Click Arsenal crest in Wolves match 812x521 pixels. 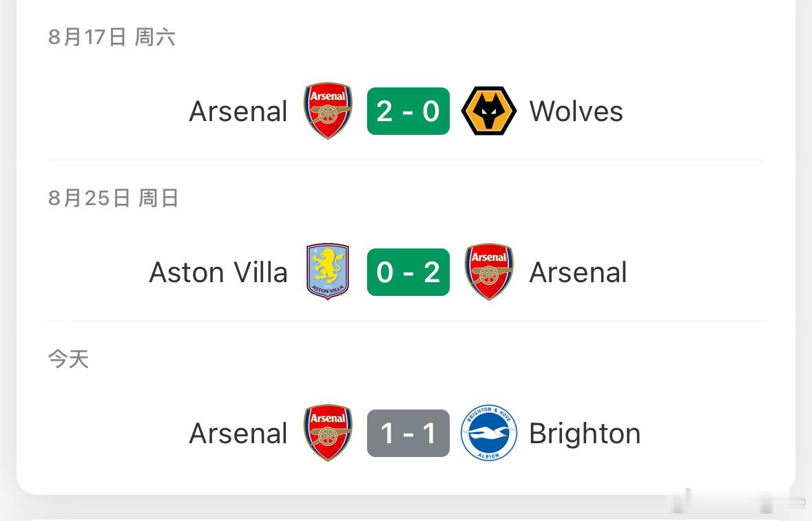[328, 111]
